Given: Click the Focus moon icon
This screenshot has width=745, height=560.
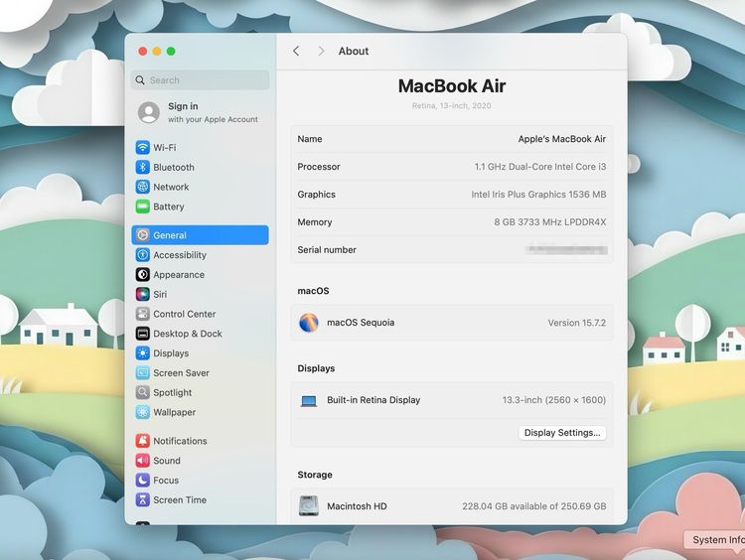Looking at the screenshot, I should tap(142, 481).
